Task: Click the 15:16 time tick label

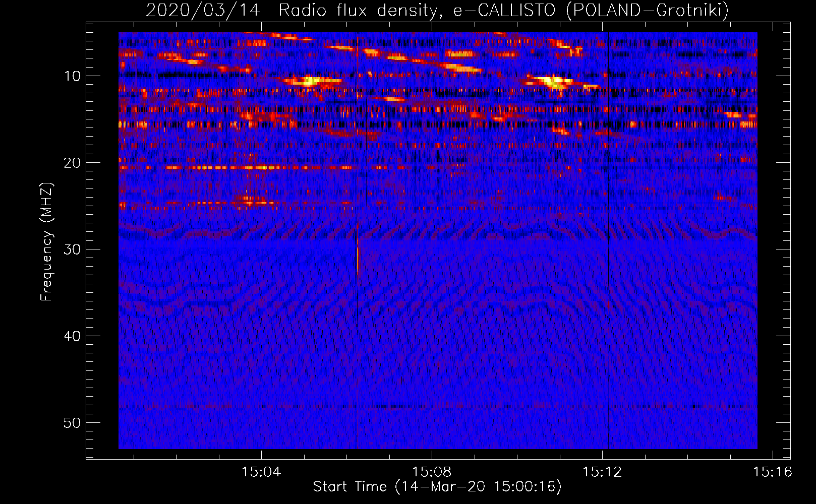Action: 773,472
